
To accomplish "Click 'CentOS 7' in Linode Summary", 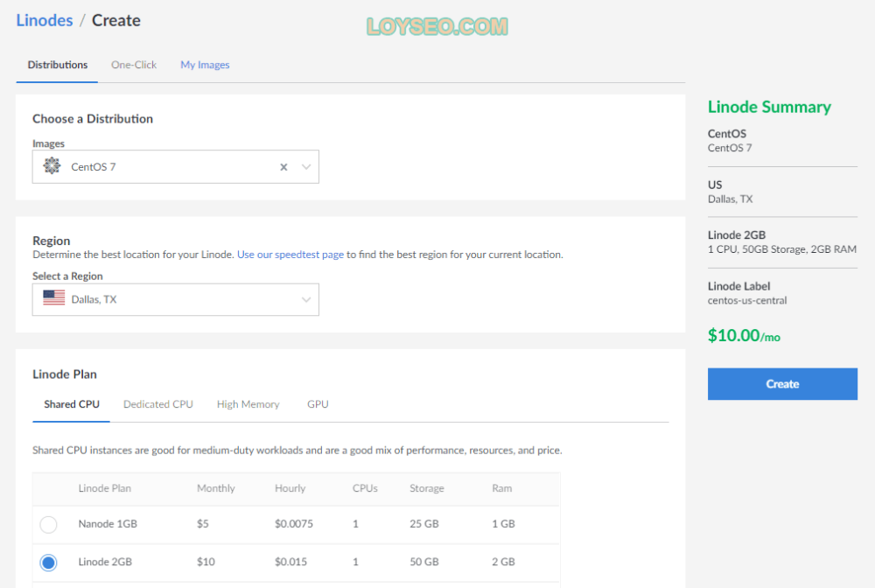I will pyautogui.click(x=730, y=148).
